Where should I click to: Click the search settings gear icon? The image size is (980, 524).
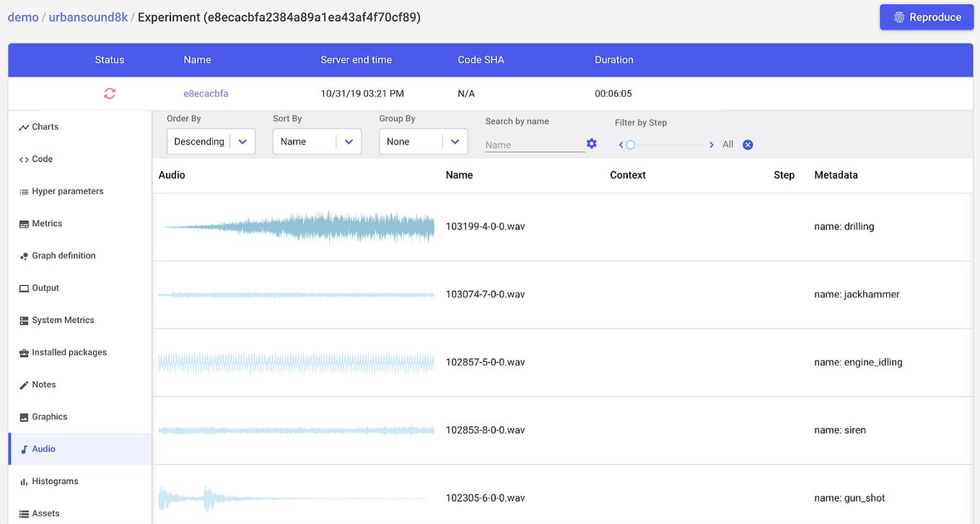591,144
